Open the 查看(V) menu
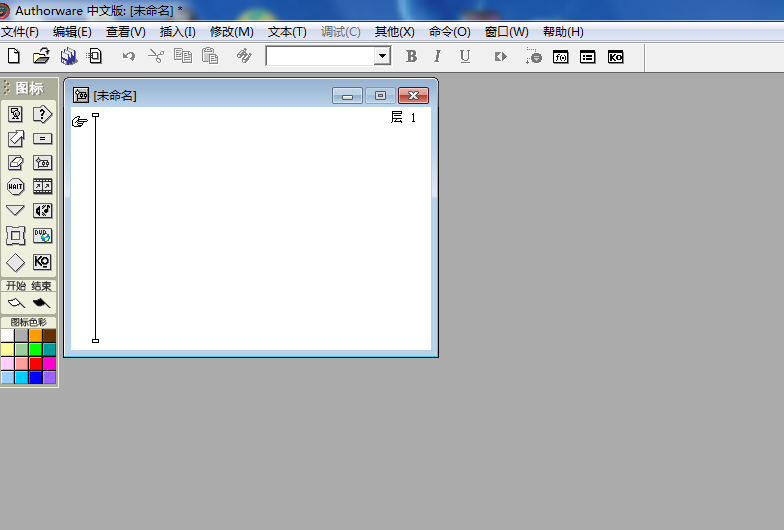The image size is (784, 530). coord(126,32)
